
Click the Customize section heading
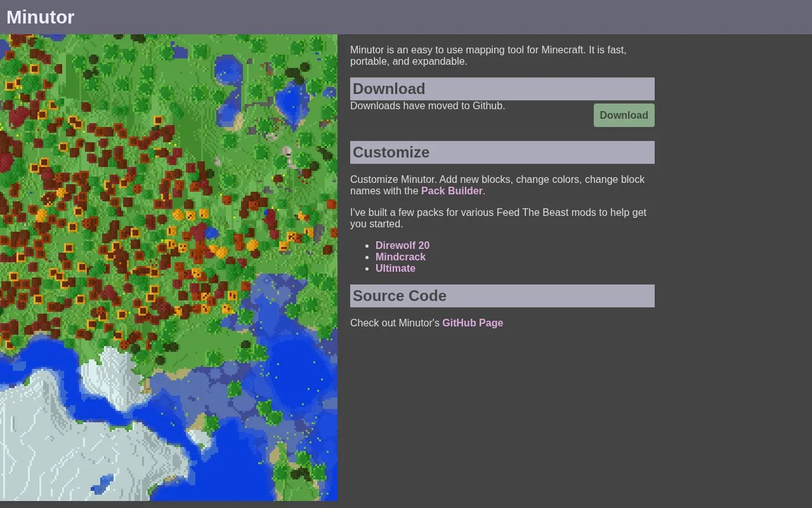tap(502, 152)
